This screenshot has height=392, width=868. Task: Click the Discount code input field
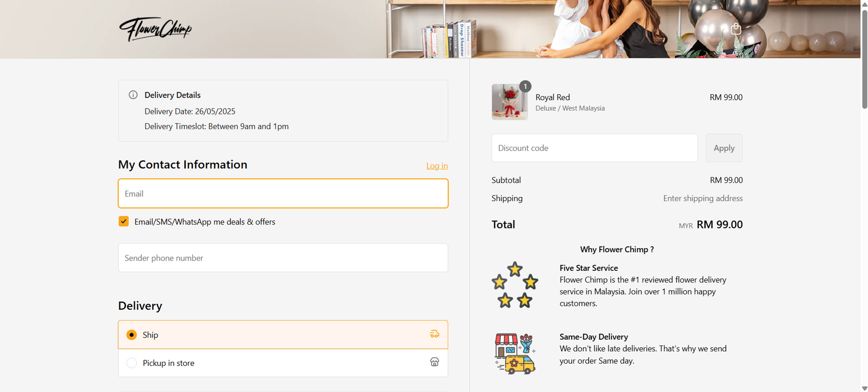click(594, 148)
